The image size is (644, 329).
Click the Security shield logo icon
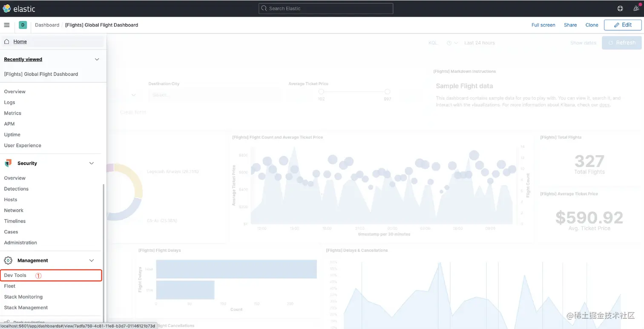click(x=8, y=163)
